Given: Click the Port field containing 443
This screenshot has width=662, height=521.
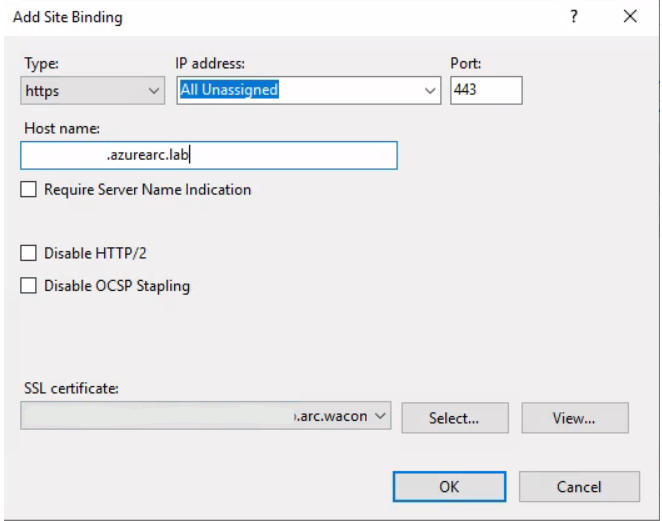Looking at the screenshot, I should [x=486, y=90].
